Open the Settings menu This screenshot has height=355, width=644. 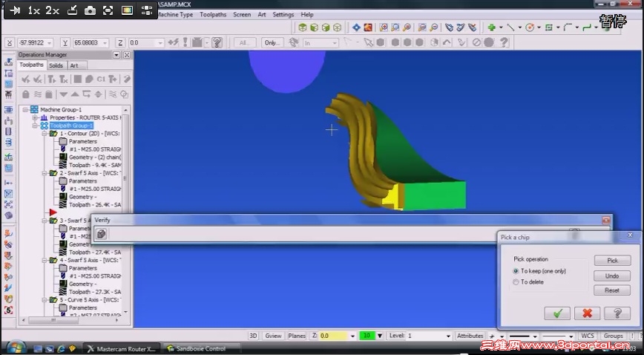coord(283,14)
